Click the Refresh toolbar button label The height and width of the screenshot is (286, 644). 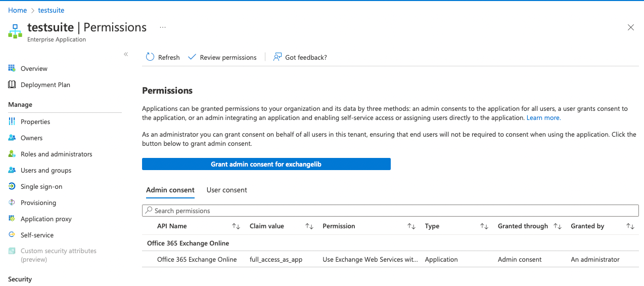point(169,57)
